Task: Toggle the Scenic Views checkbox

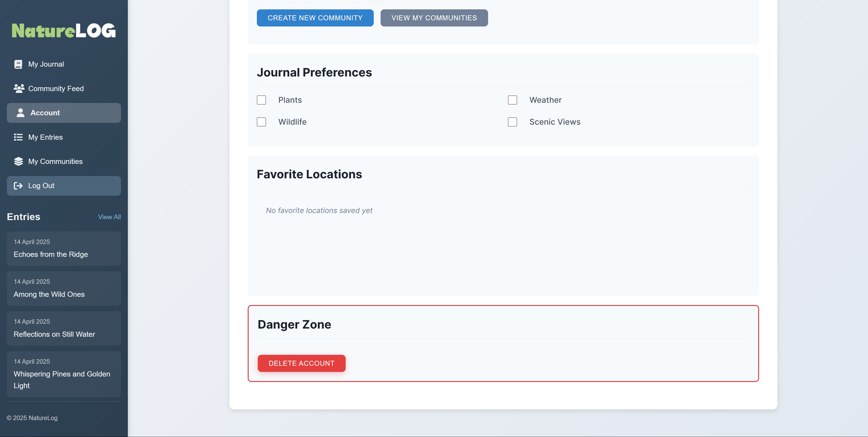Action: coord(512,122)
